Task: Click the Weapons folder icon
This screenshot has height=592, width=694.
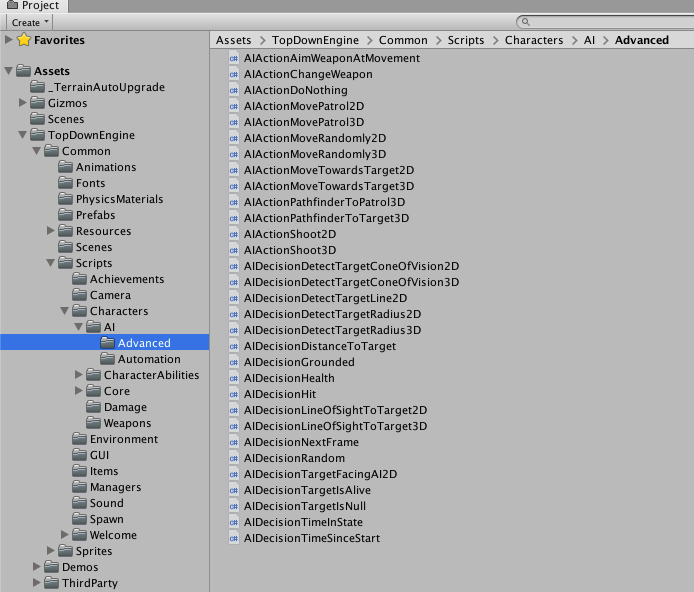Action: point(93,423)
